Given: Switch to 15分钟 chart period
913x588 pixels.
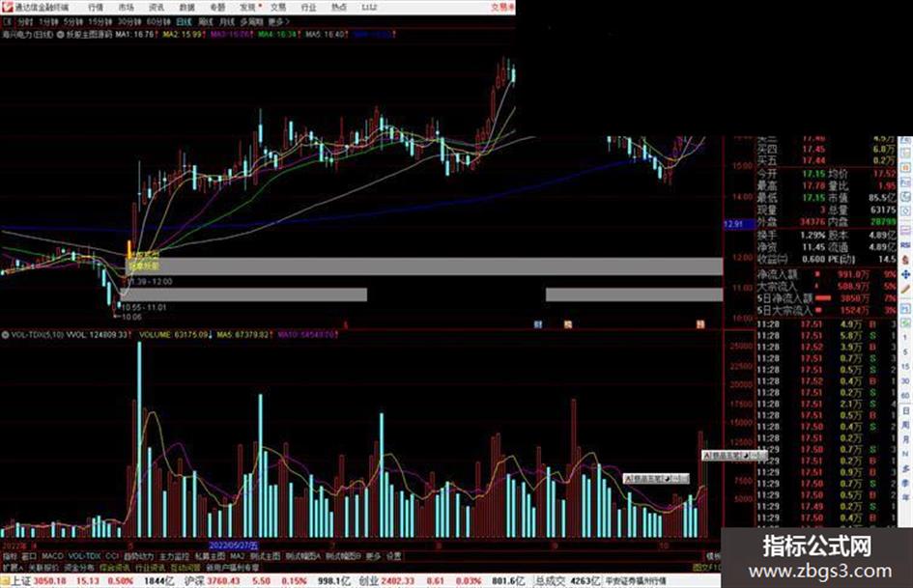Looking at the screenshot, I should [x=100, y=21].
